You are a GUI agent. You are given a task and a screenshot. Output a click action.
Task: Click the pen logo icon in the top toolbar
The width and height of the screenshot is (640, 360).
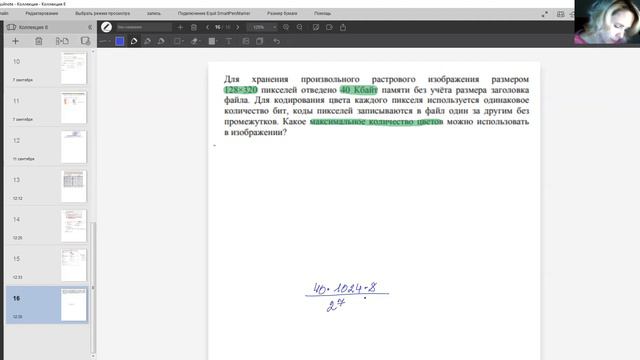[x=106, y=27]
